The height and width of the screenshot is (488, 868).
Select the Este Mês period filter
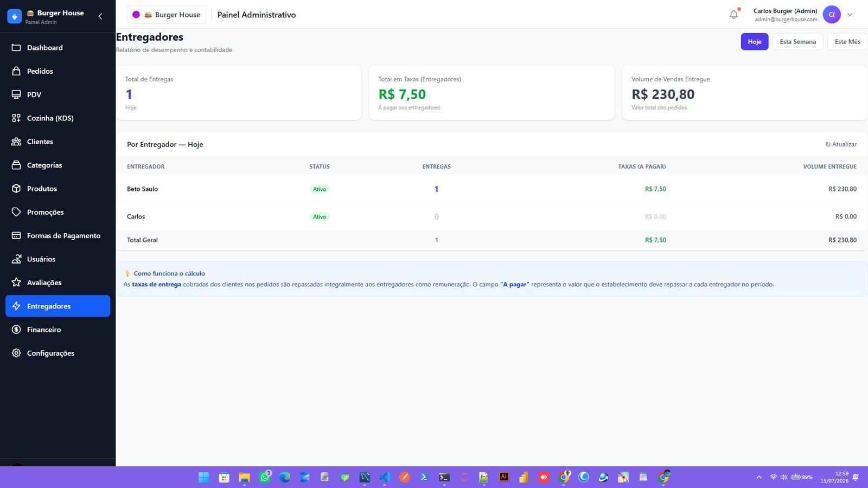[847, 42]
